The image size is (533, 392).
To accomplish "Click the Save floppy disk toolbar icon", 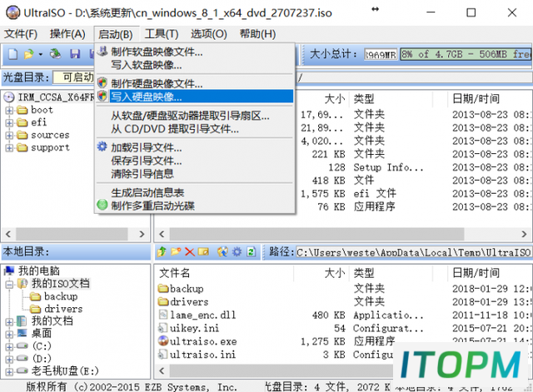I will [75, 54].
